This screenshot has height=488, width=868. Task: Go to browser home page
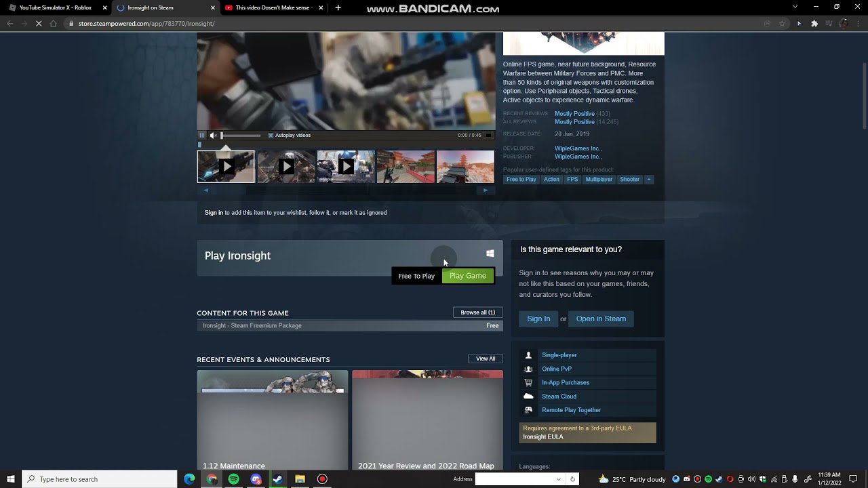pos(54,24)
